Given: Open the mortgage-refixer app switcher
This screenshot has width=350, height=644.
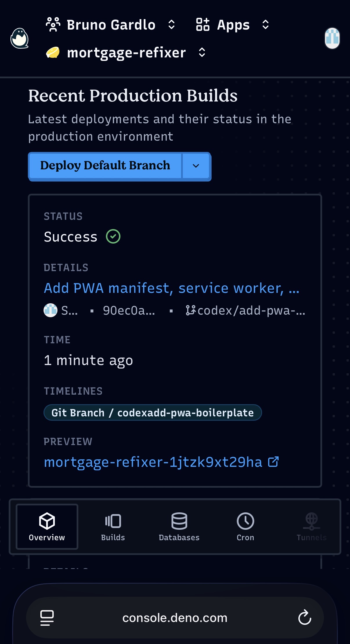Looking at the screenshot, I should 202,52.
